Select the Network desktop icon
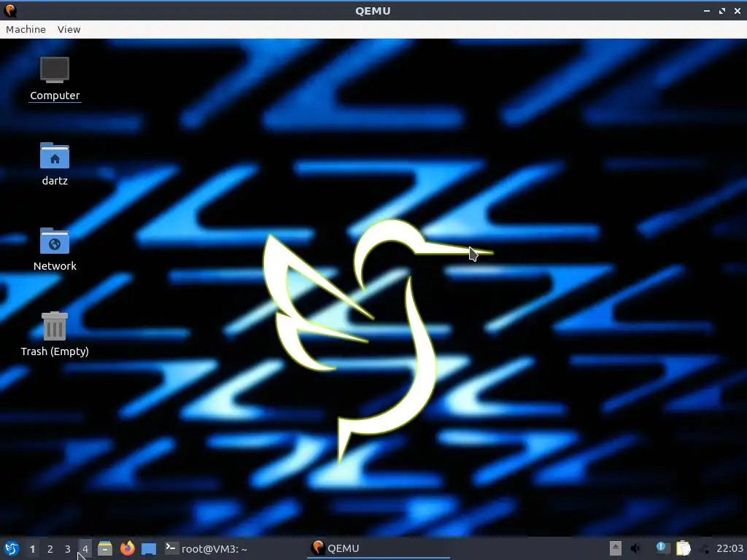The width and height of the screenshot is (747, 560). tap(55, 249)
